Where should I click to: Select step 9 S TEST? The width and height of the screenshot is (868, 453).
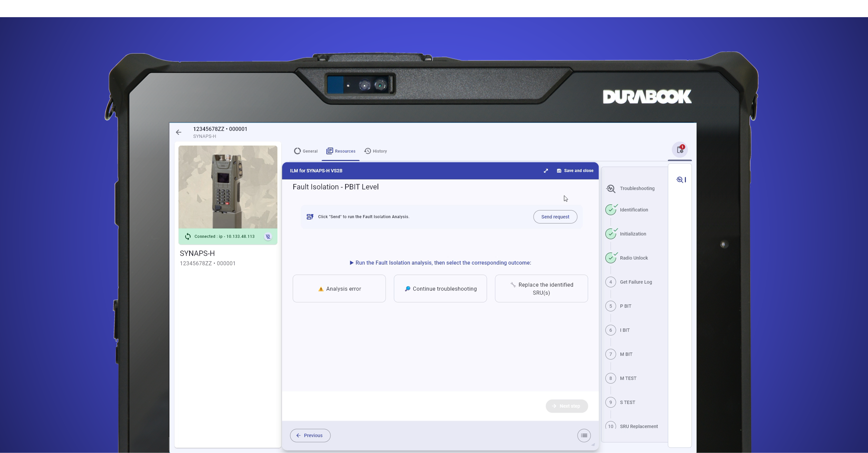pos(620,402)
